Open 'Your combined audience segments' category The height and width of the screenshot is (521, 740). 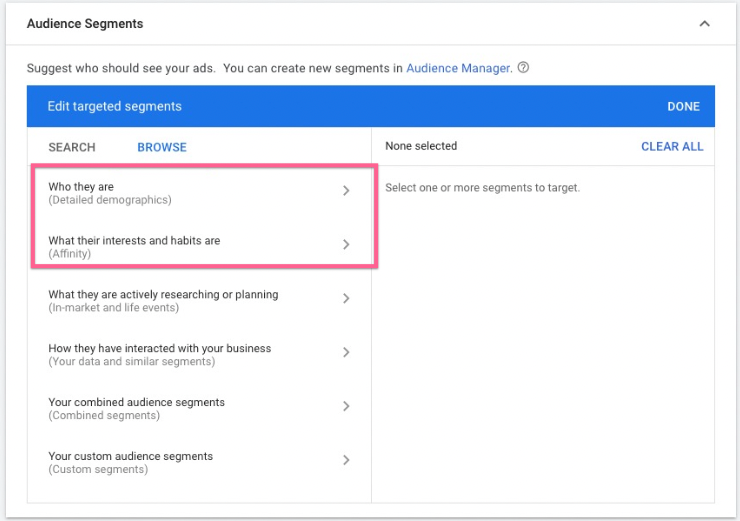[136, 408]
